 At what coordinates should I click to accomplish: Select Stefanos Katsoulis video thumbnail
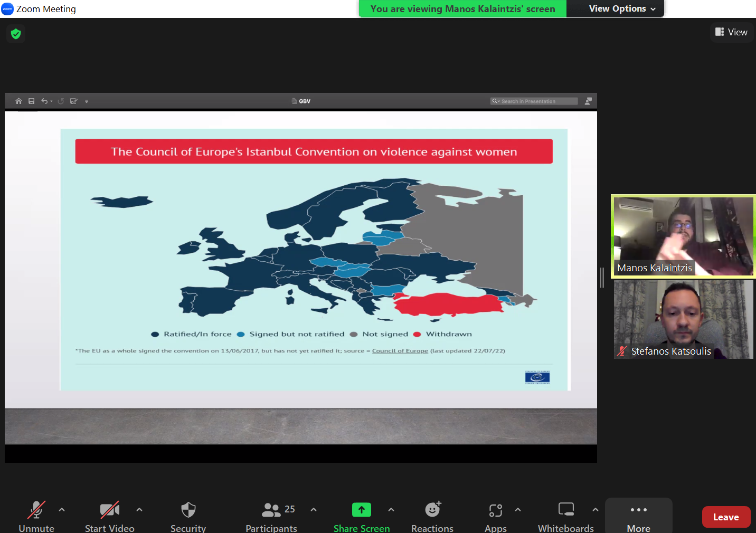684,319
